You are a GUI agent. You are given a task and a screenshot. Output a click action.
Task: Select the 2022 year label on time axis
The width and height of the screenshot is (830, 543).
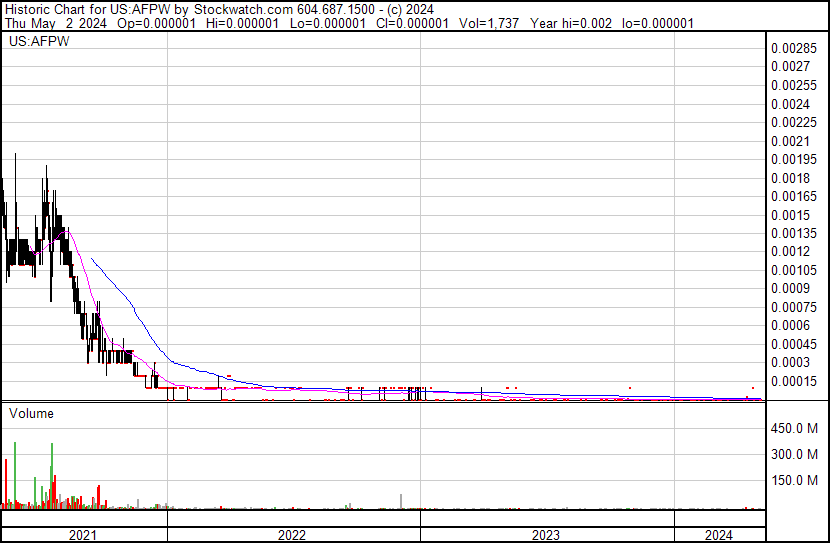292,535
